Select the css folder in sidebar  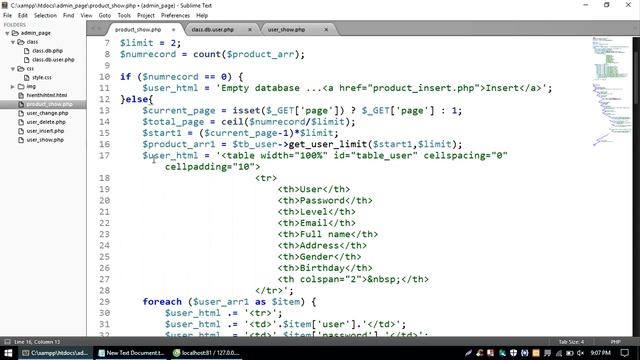30,69
